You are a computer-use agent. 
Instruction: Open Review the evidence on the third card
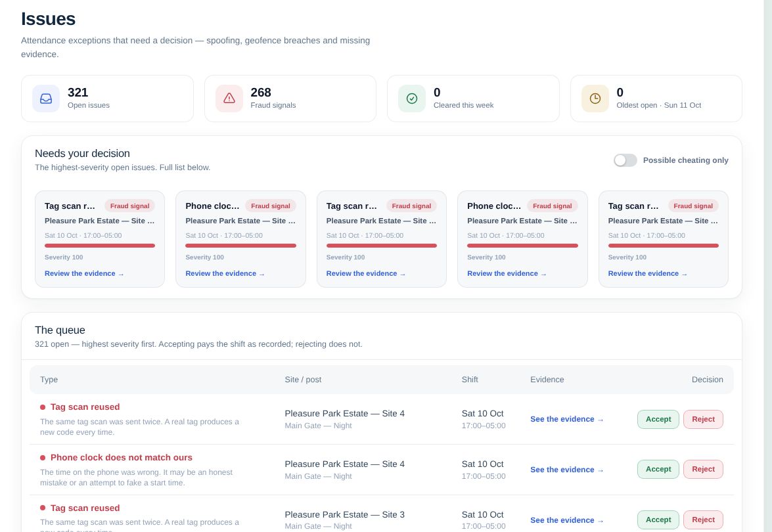(365, 274)
